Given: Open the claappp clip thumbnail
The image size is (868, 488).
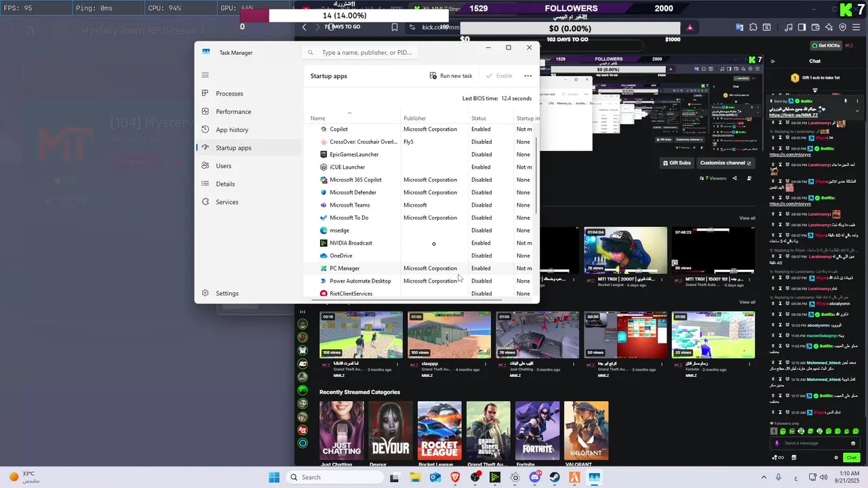Looking at the screenshot, I should 449,335.
